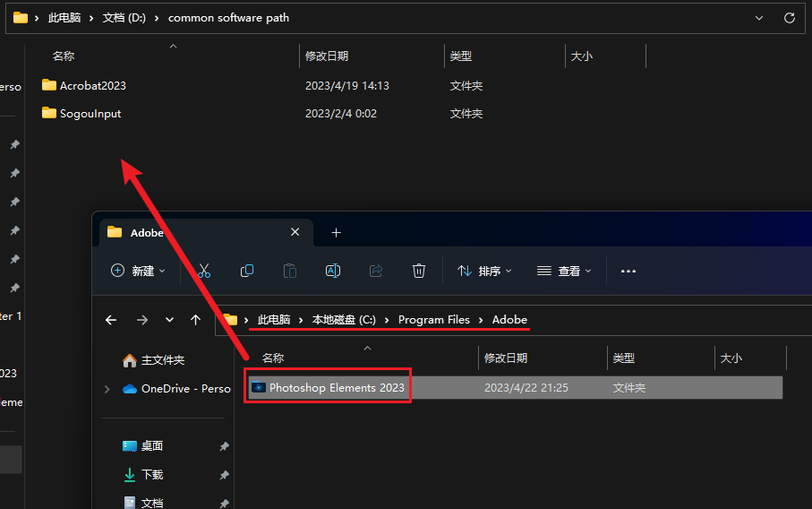Open the three-dots more options menu
Viewport: 812px width, 509px height.
(x=628, y=272)
